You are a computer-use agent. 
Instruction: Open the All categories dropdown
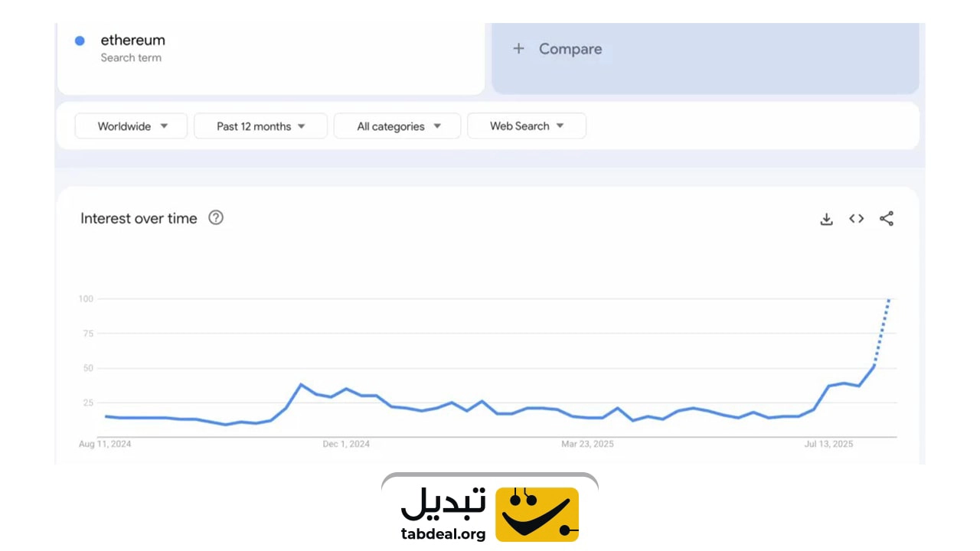397,126
